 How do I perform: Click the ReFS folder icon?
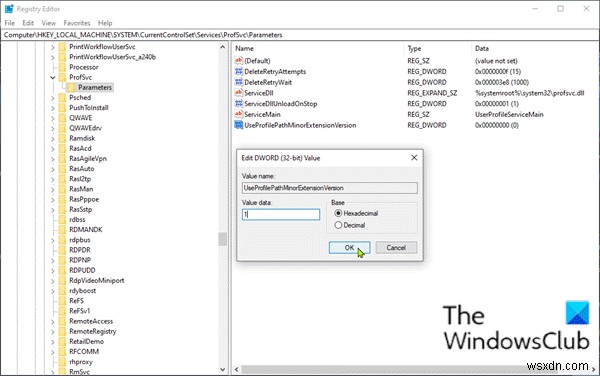click(62, 301)
